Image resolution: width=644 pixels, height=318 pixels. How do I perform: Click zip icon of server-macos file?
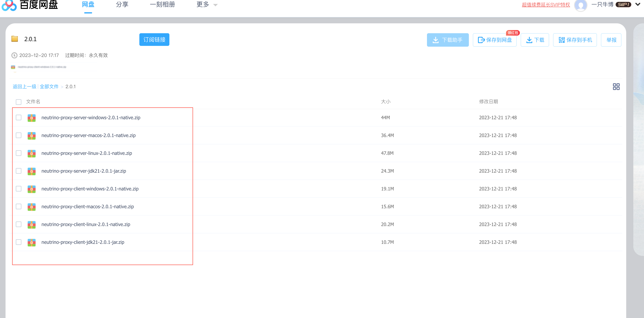[x=31, y=136]
